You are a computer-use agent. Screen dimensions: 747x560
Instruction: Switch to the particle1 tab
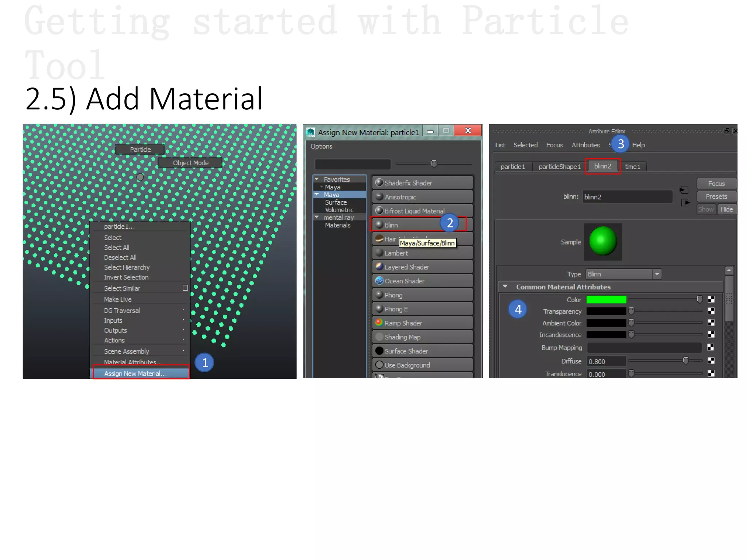513,167
